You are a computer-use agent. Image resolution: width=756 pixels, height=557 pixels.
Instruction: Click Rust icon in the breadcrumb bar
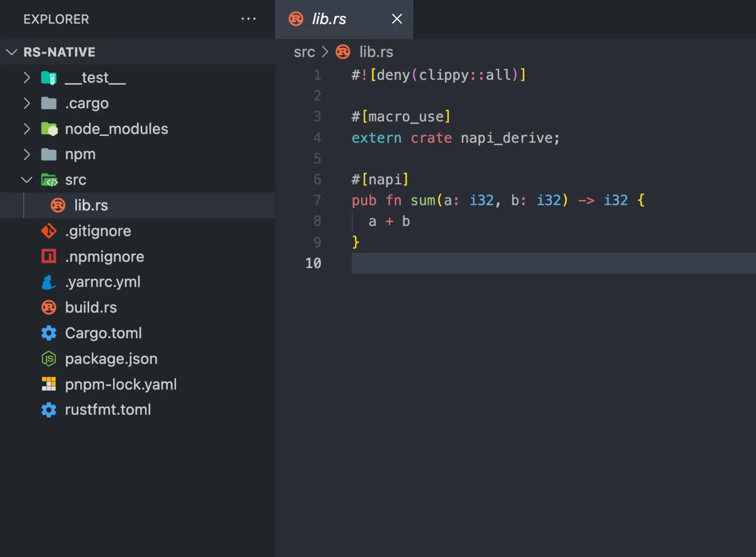pos(343,52)
